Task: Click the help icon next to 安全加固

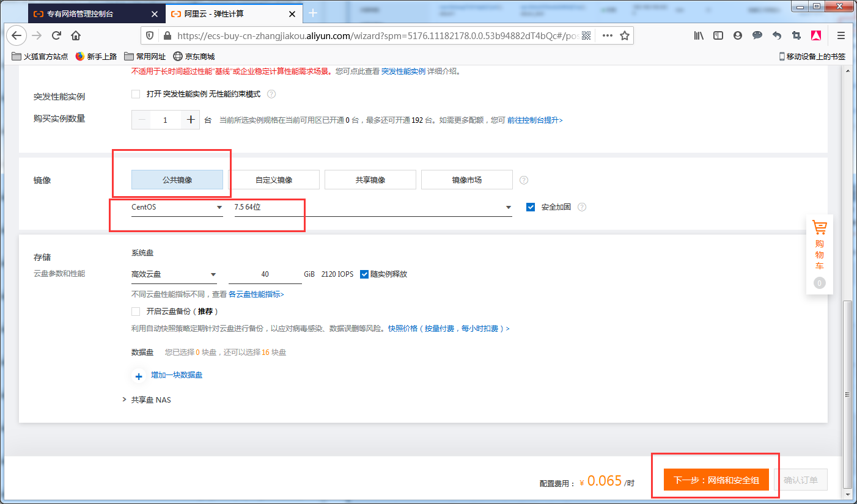Action: (x=581, y=206)
